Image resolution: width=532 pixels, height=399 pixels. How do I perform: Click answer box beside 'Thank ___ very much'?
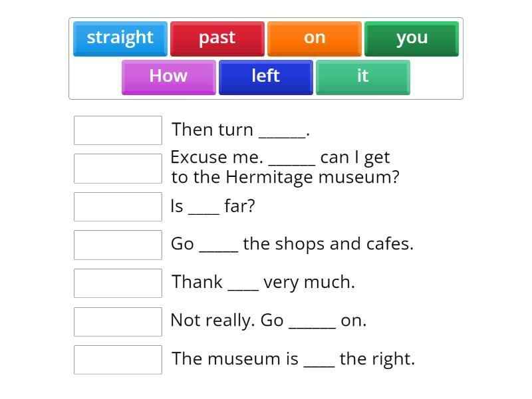click(118, 283)
